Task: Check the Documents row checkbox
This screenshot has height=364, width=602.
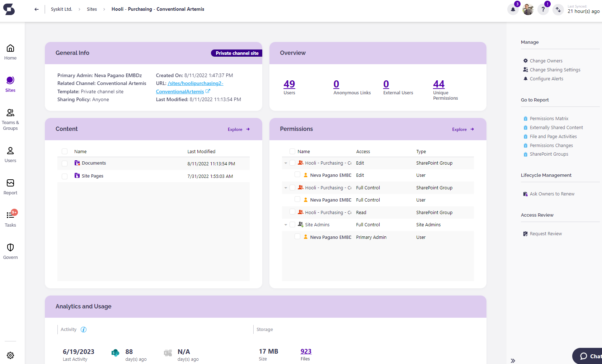Action: pyautogui.click(x=65, y=163)
